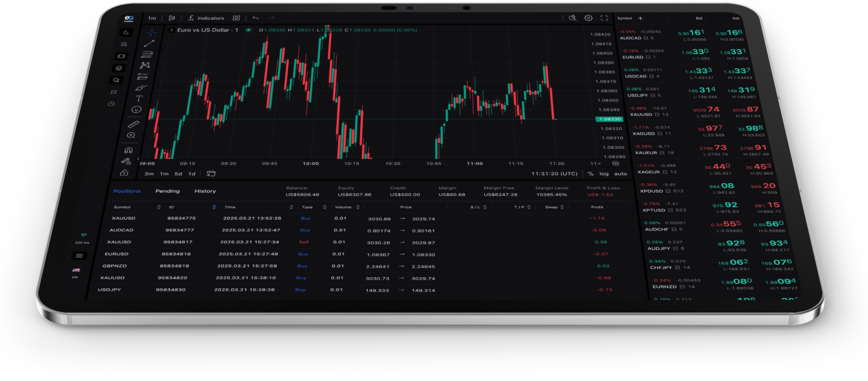
Task: Activate the measure ruler tool
Action: click(x=133, y=123)
